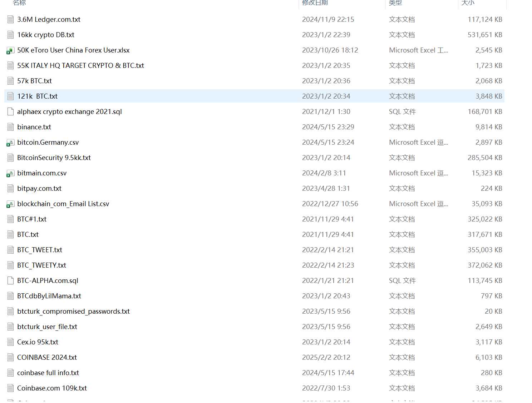532x403 pixels.
Task: Select the icon next to BTC.txt
Action: 10,234
